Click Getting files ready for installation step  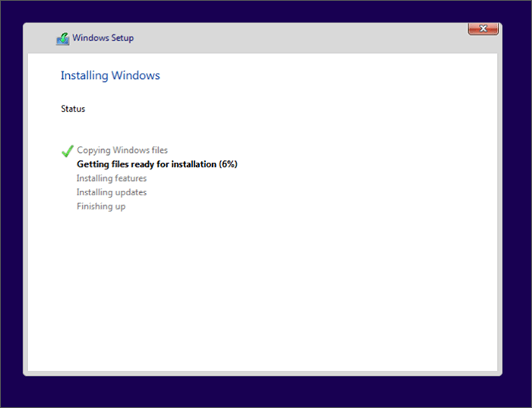pyautogui.click(x=157, y=164)
